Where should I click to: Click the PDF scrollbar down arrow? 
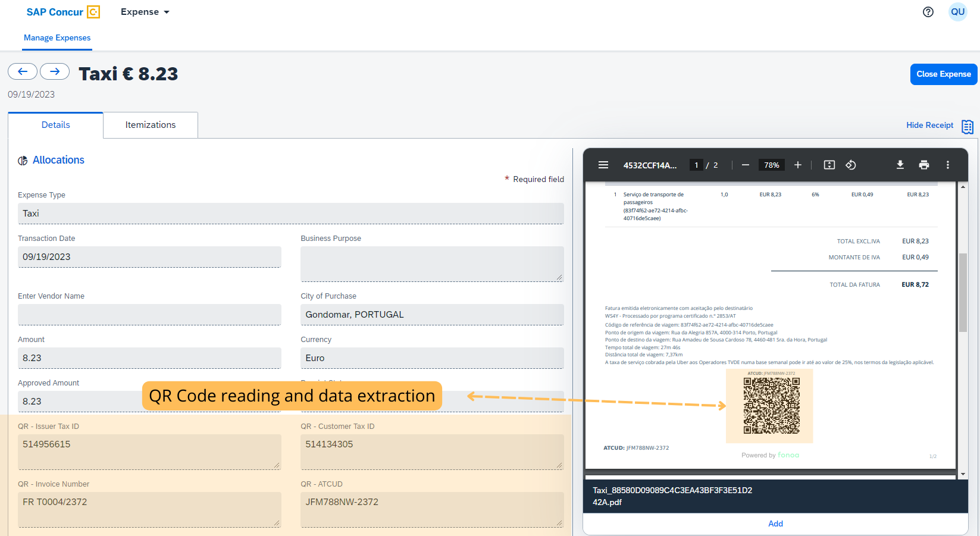coord(963,474)
